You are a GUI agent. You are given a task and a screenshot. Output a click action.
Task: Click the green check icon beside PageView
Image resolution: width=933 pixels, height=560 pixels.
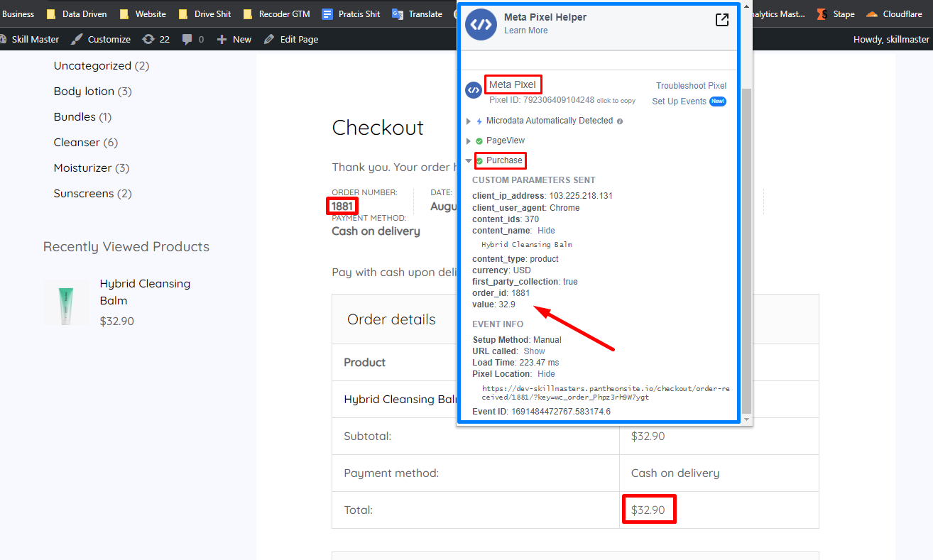click(x=479, y=141)
